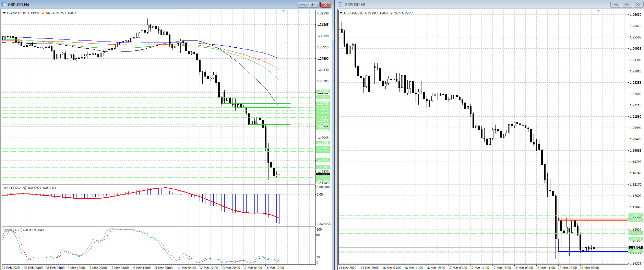644x270 pixels.
Task: Click the orange resistance line on H1 chart
Action: [593, 220]
